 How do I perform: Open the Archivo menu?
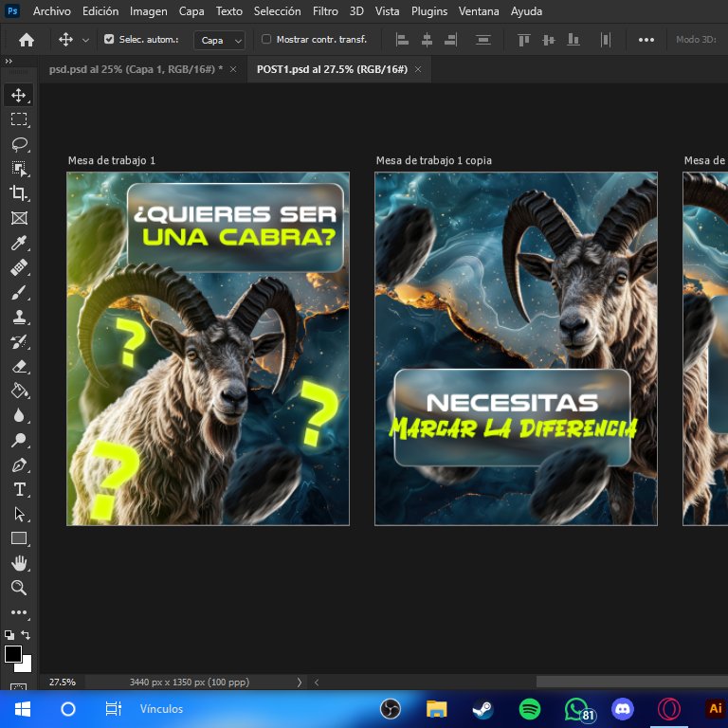click(51, 11)
